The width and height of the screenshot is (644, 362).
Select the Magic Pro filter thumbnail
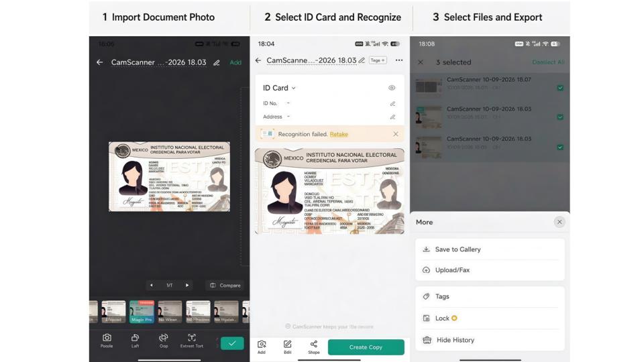(x=142, y=312)
